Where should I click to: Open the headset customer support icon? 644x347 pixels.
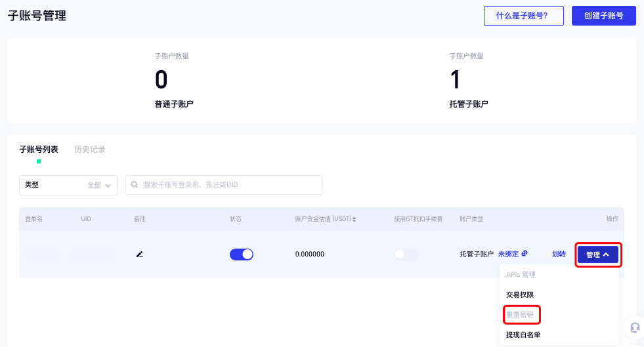click(x=634, y=327)
